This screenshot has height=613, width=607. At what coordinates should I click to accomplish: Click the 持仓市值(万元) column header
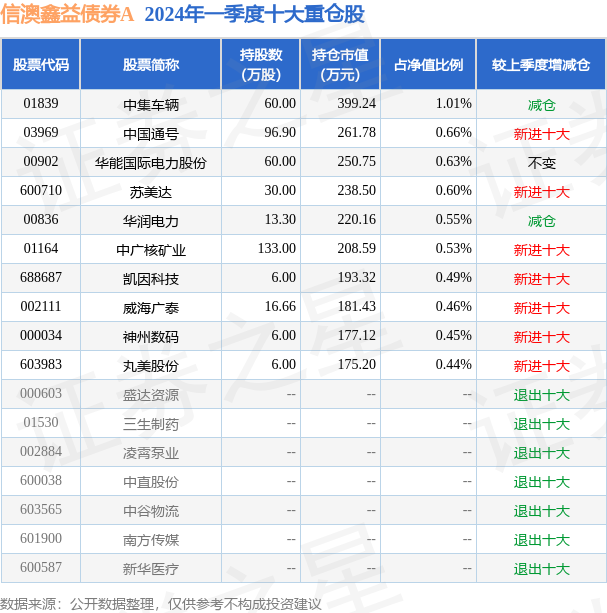340,65
